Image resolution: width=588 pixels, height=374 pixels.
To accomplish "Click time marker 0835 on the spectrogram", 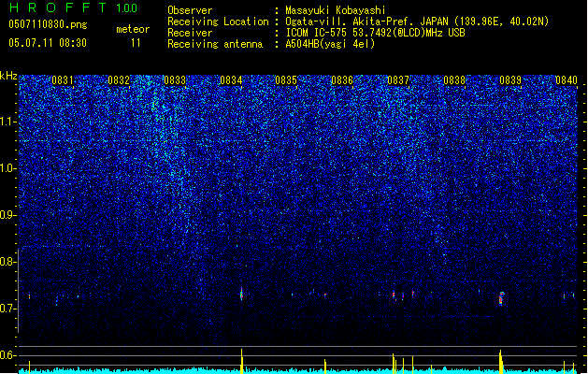I will tap(286, 80).
